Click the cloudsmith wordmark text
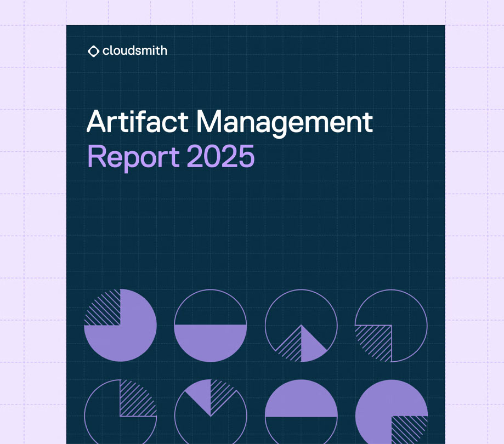 135,50
